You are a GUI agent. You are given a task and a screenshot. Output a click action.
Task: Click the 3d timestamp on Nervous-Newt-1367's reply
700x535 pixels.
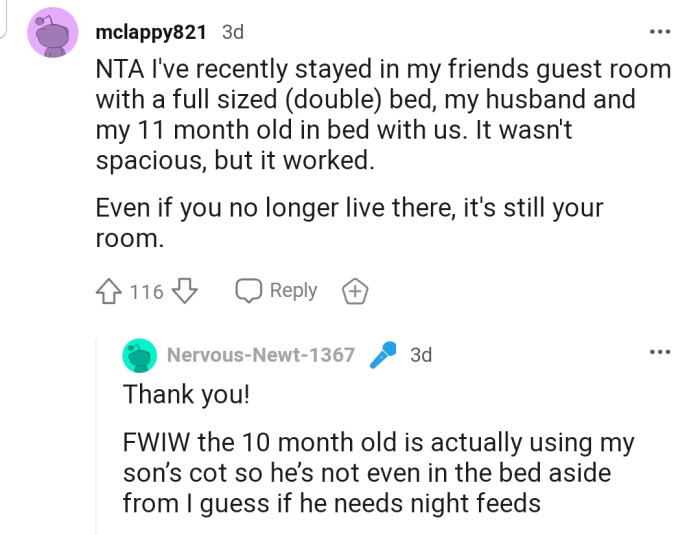click(x=421, y=355)
